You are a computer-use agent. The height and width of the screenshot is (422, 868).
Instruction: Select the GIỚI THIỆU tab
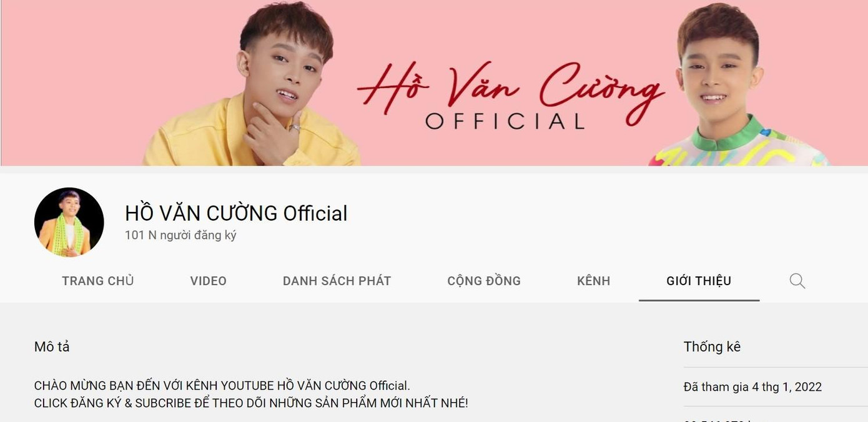point(699,281)
